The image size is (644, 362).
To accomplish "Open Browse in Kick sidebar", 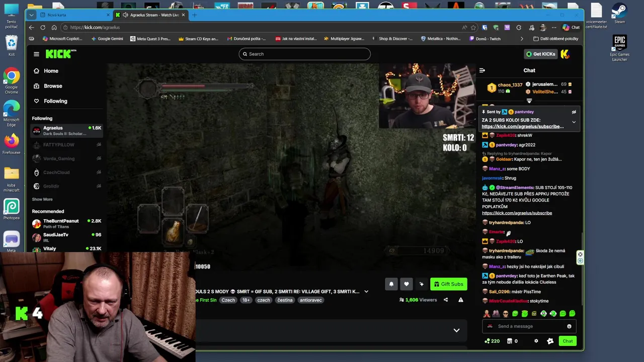I will coord(53,86).
